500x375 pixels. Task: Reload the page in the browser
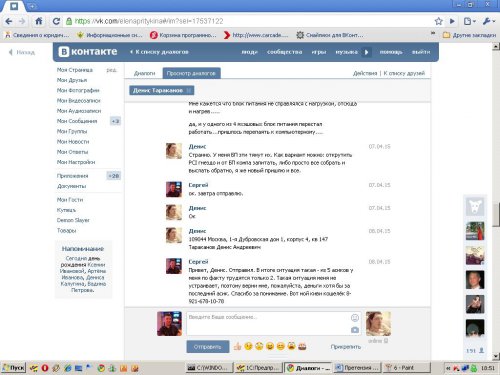(x=56, y=21)
